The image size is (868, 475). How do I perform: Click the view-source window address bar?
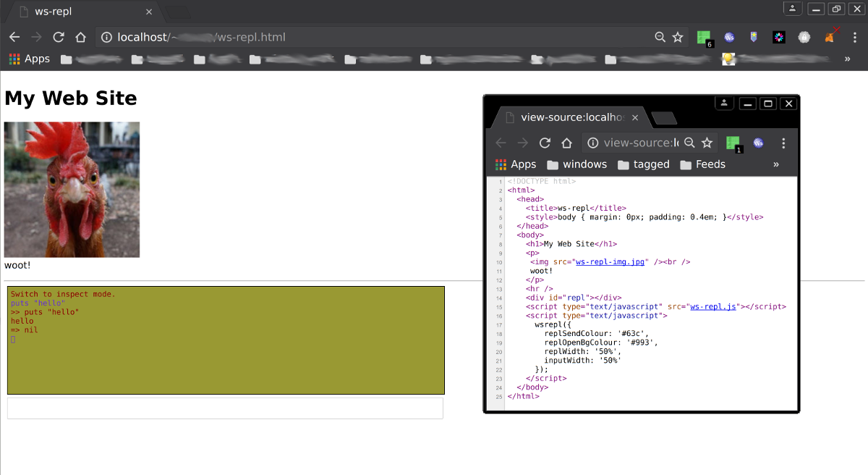pos(650,143)
